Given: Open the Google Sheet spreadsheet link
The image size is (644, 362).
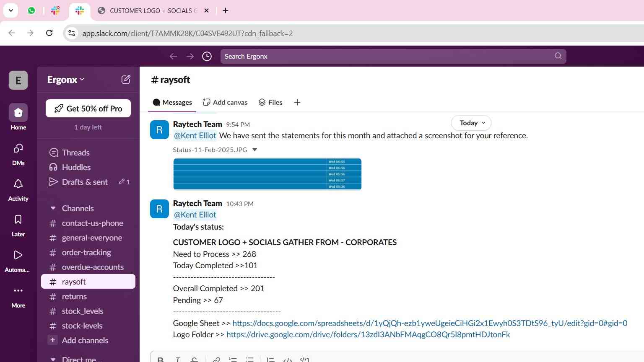Looking at the screenshot, I should coord(430,323).
